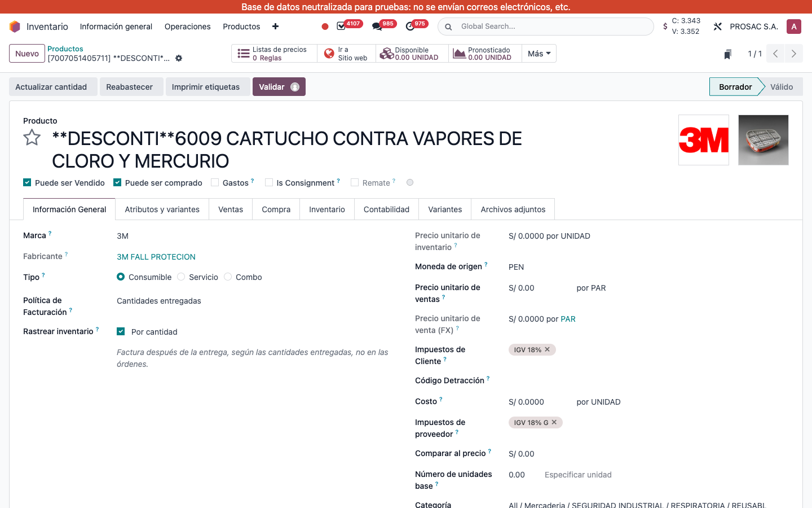Image resolution: width=812 pixels, height=508 pixels.
Task: Enable the Gastos checkbox
Action: 215,182
